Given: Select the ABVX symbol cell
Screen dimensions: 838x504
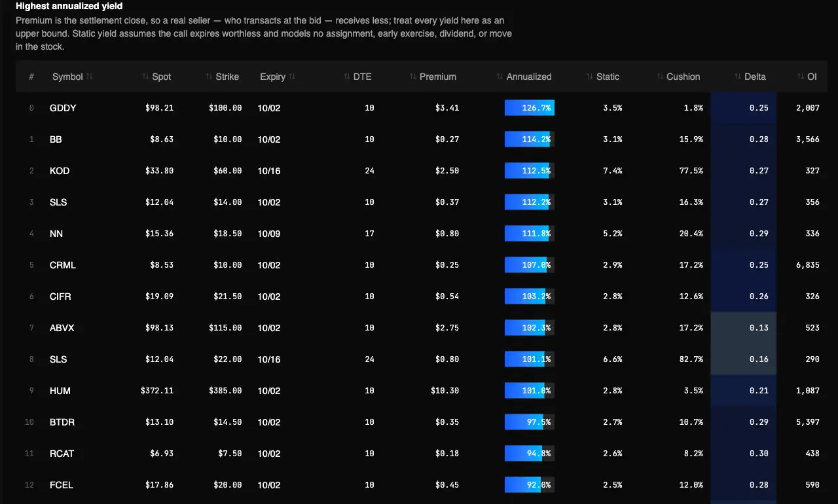Looking at the screenshot, I should [x=62, y=328].
